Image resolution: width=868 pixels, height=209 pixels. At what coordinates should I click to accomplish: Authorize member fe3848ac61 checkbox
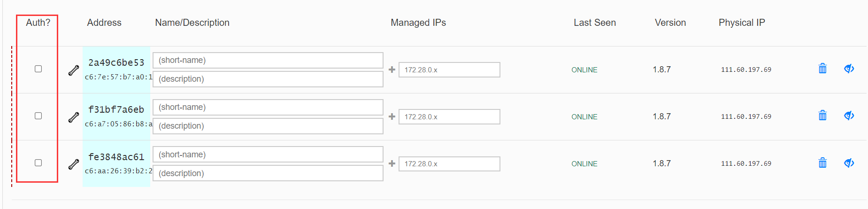point(38,163)
